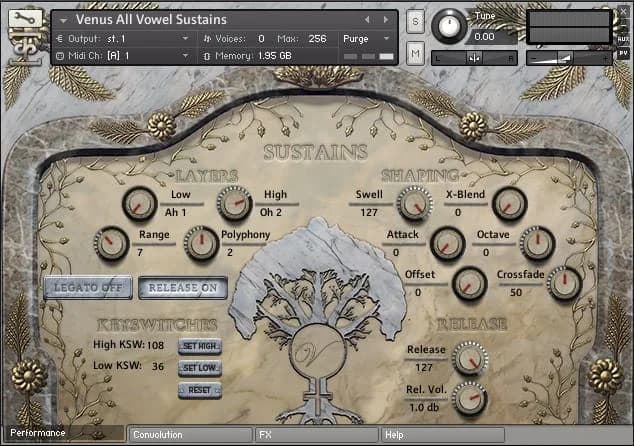Open the Output st. 1 dropdown

[x=130, y=38]
